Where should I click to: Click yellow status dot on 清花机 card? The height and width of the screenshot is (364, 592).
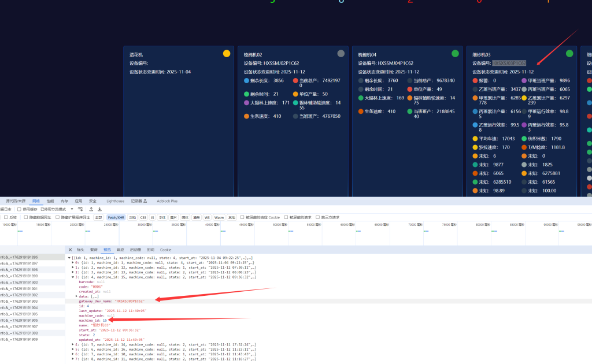tap(227, 54)
